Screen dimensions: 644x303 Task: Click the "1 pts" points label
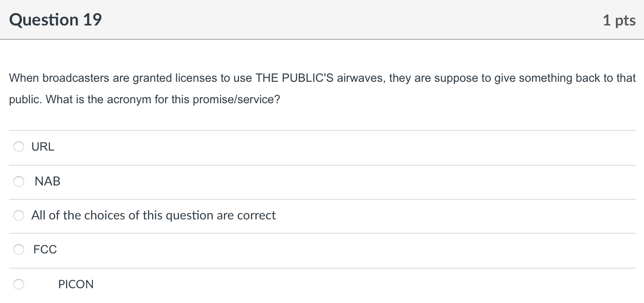pos(619,20)
